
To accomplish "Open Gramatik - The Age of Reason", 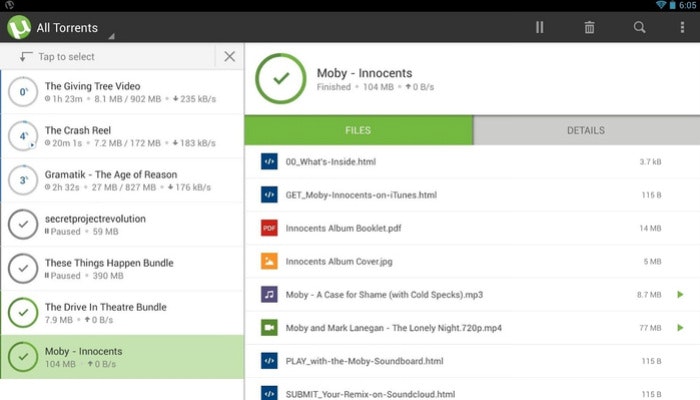I will click(x=122, y=180).
